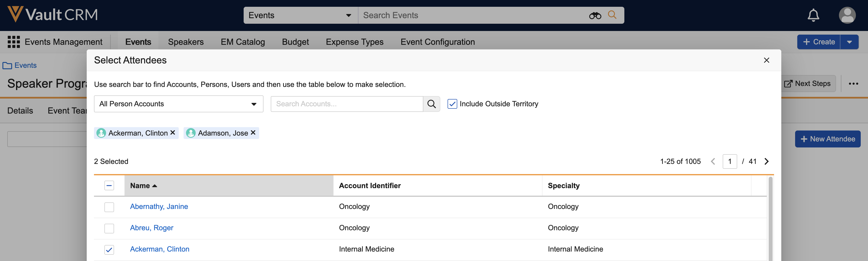Open the app launcher grid icon
This screenshot has height=261, width=868.
point(14,42)
